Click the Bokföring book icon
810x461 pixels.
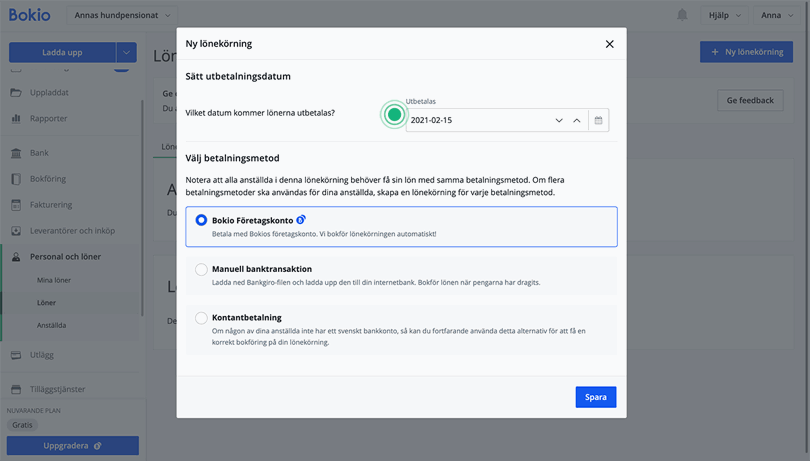click(16, 179)
